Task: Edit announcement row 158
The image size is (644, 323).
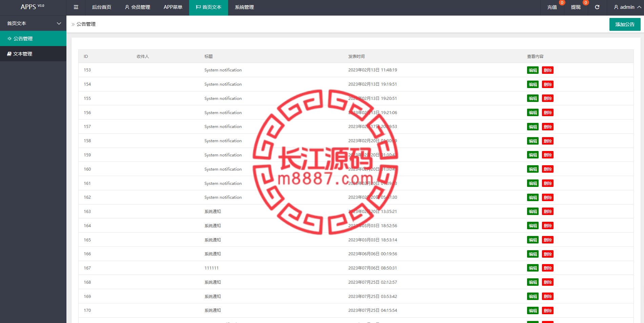Action: coord(533,141)
